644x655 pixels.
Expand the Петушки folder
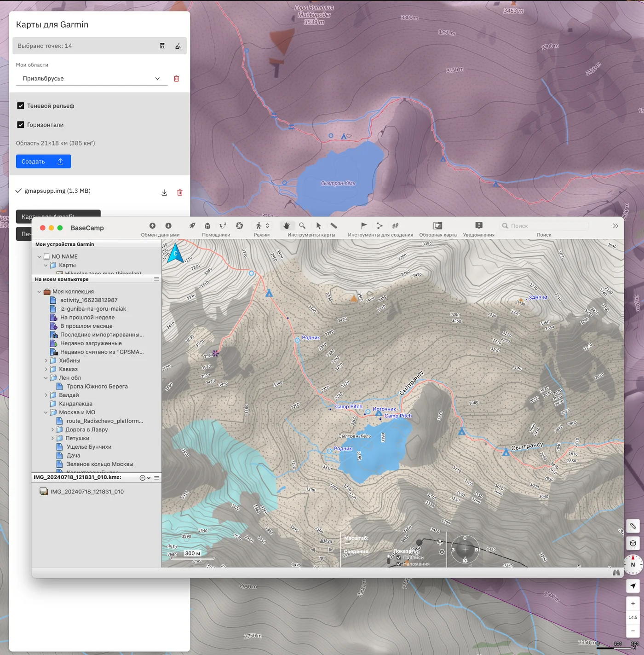(x=52, y=439)
